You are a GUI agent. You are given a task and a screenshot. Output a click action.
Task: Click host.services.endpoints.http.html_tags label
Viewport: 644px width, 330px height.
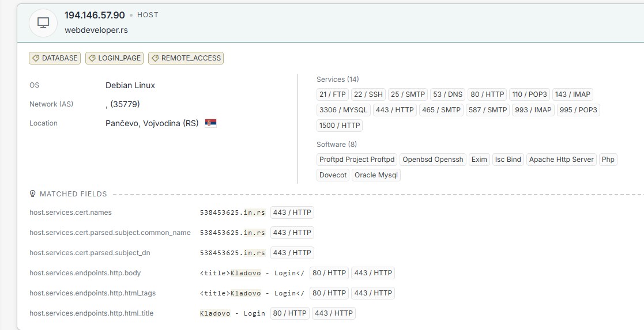click(92, 293)
